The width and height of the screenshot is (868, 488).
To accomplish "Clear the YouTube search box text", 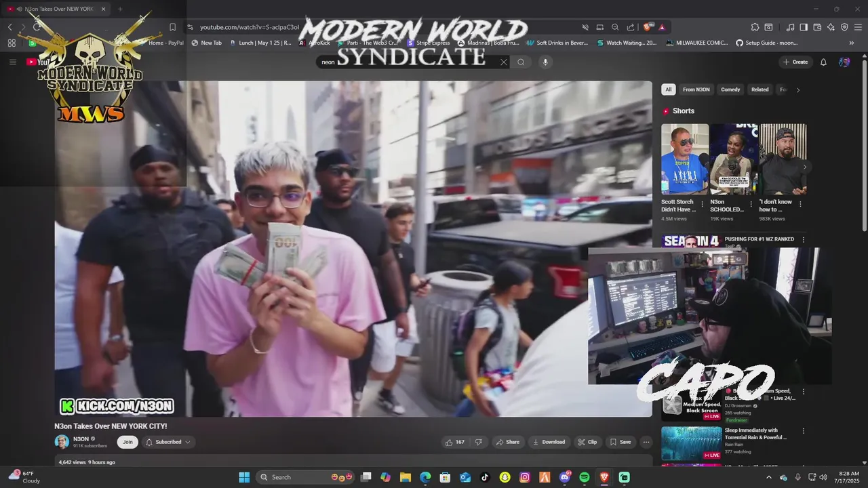I will (x=504, y=62).
